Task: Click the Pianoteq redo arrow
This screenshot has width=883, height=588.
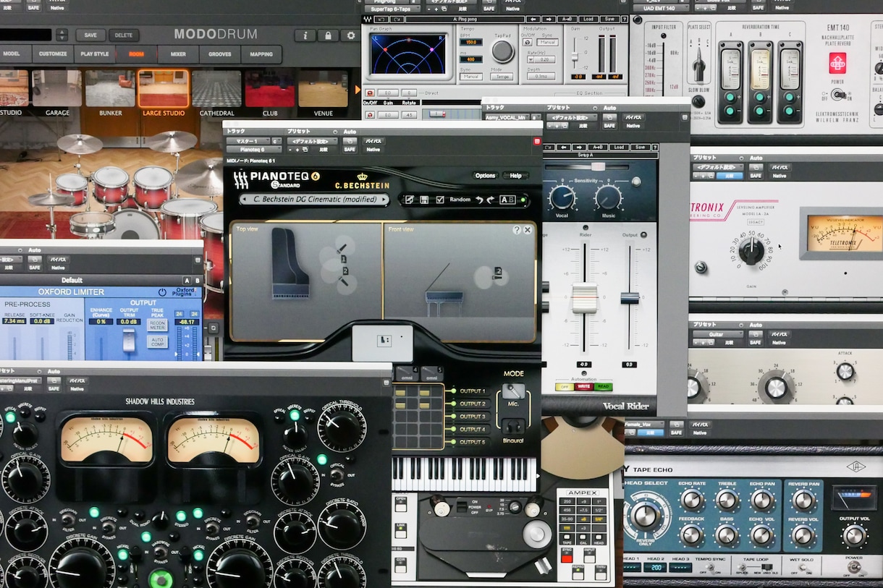Action: click(491, 200)
